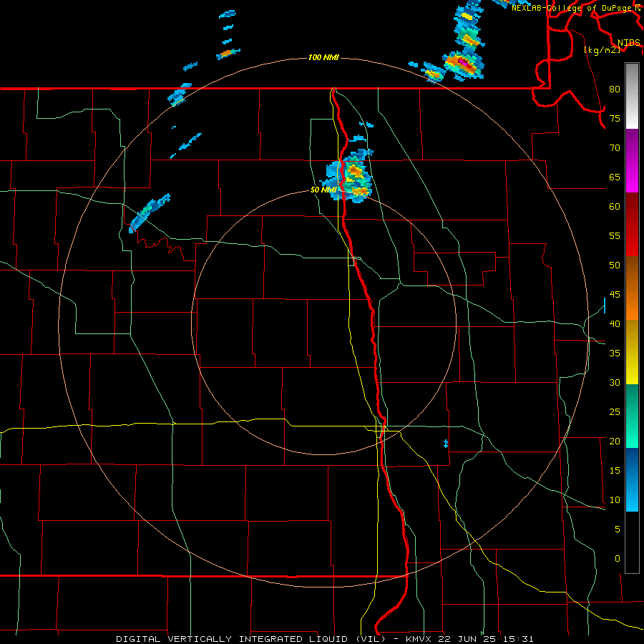The height and width of the screenshot is (644, 644).
Task: Click the scale value "40"
Action: [615, 323]
